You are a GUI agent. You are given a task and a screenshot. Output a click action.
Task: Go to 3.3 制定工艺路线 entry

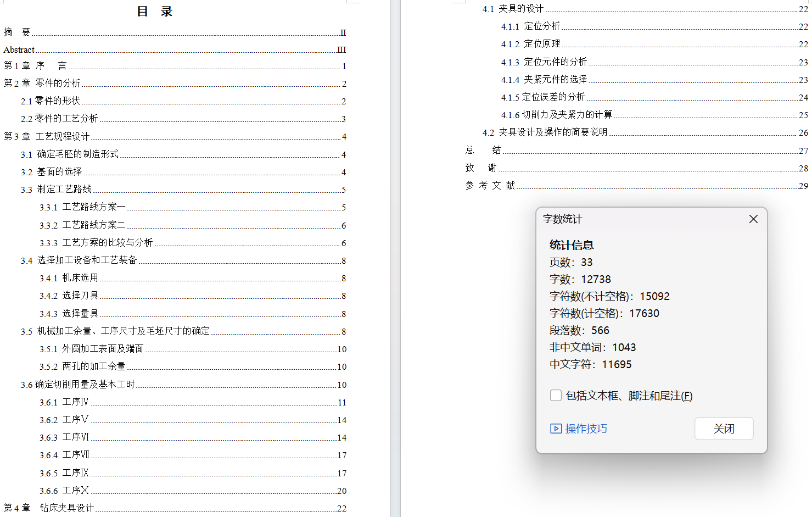[183, 190]
